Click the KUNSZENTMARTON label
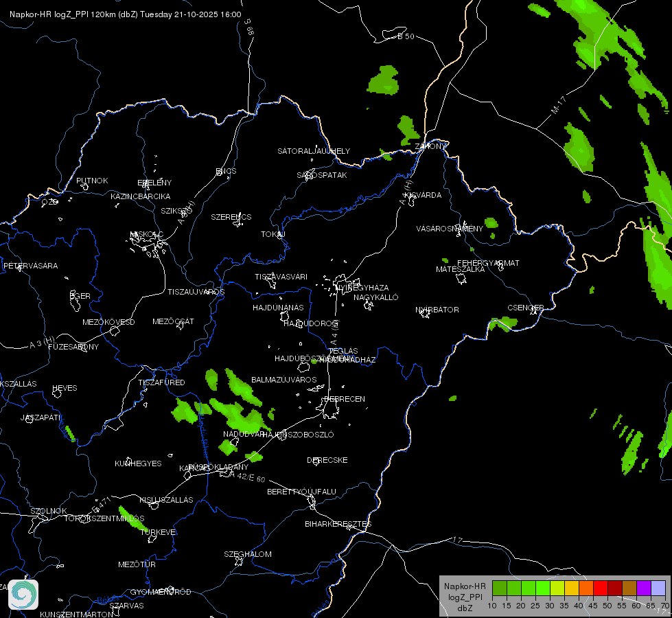This screenshot has height=618, width=672. tap(77, 614)
